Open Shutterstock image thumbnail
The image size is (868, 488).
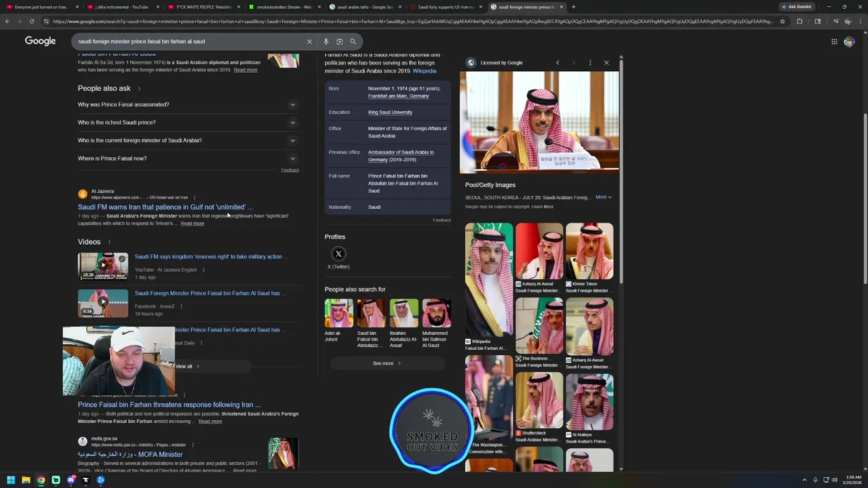coord(539,401)
